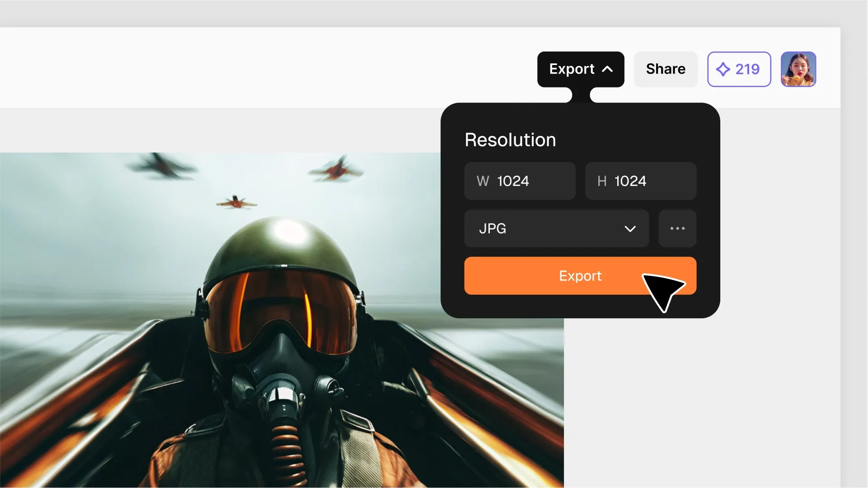Click the H label in height field
This screenshot has height=488, width=868.
point(601,181)
